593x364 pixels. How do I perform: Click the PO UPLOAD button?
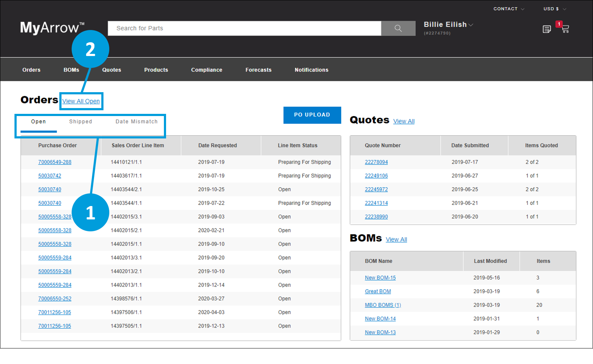coord(312,115)
